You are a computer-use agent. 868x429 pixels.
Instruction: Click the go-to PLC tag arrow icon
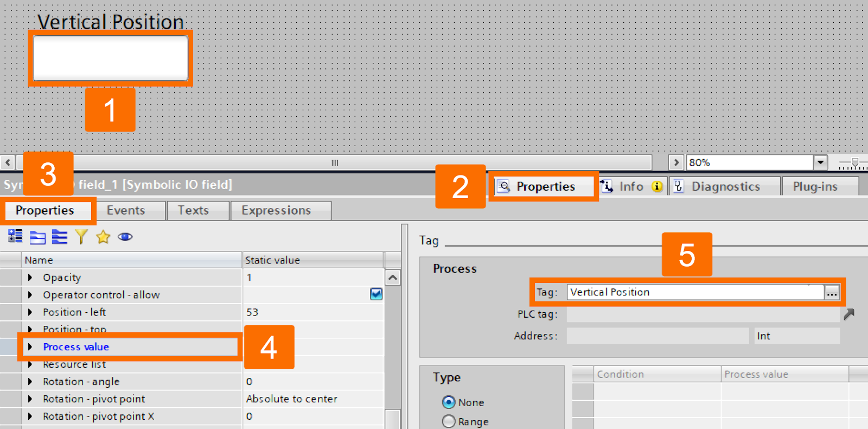(849, 314)
